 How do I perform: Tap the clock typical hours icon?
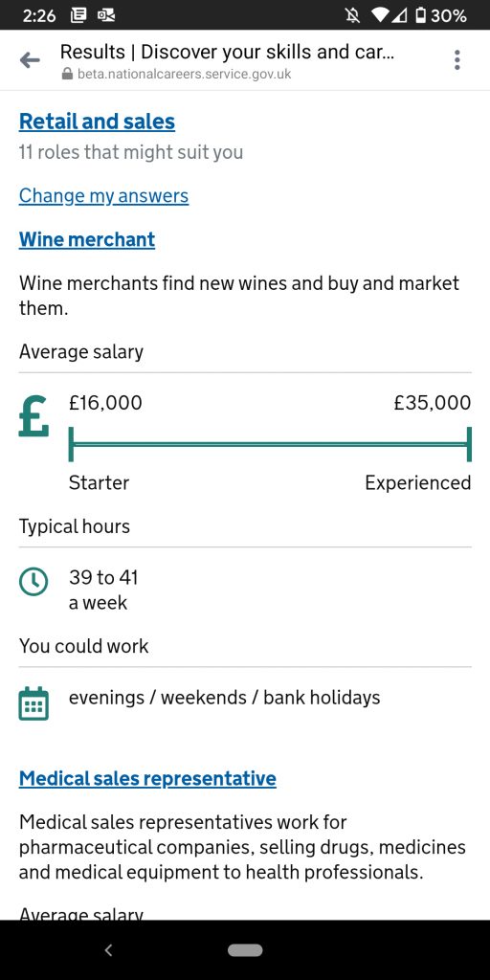[33, 581]
